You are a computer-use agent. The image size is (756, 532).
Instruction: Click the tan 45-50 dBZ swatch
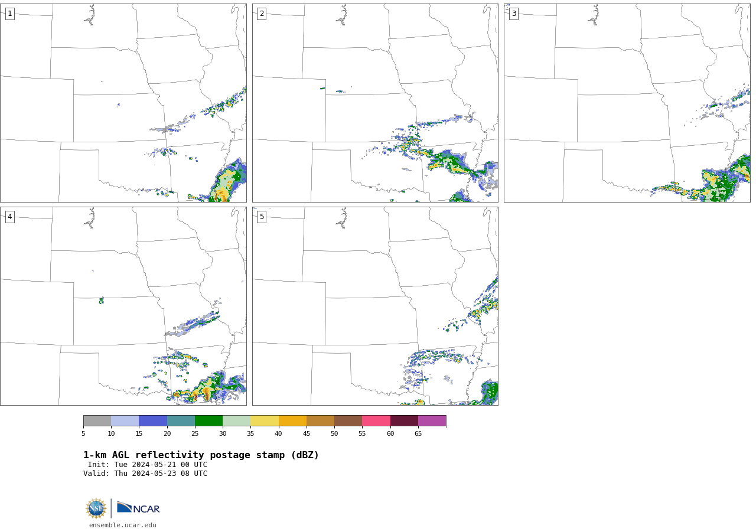[320, 421]
